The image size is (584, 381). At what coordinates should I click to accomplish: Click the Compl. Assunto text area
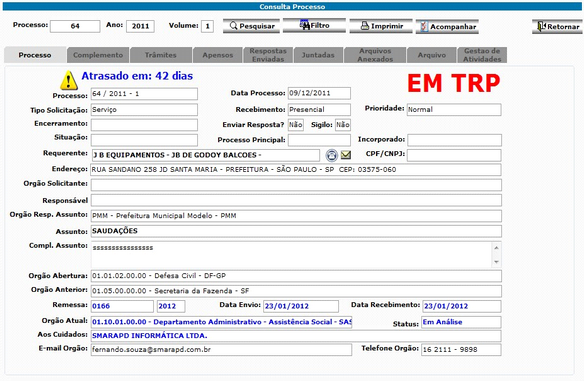(x=296, y=254)
